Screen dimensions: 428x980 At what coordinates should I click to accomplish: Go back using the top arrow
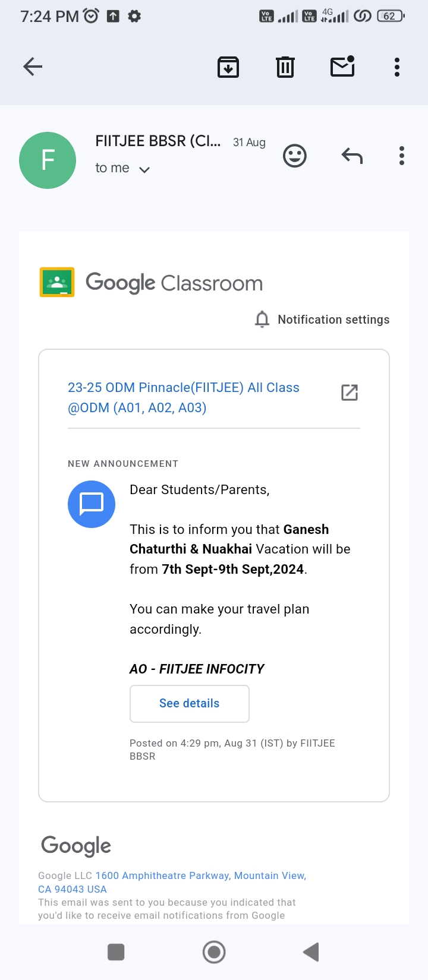pos(33,67)
